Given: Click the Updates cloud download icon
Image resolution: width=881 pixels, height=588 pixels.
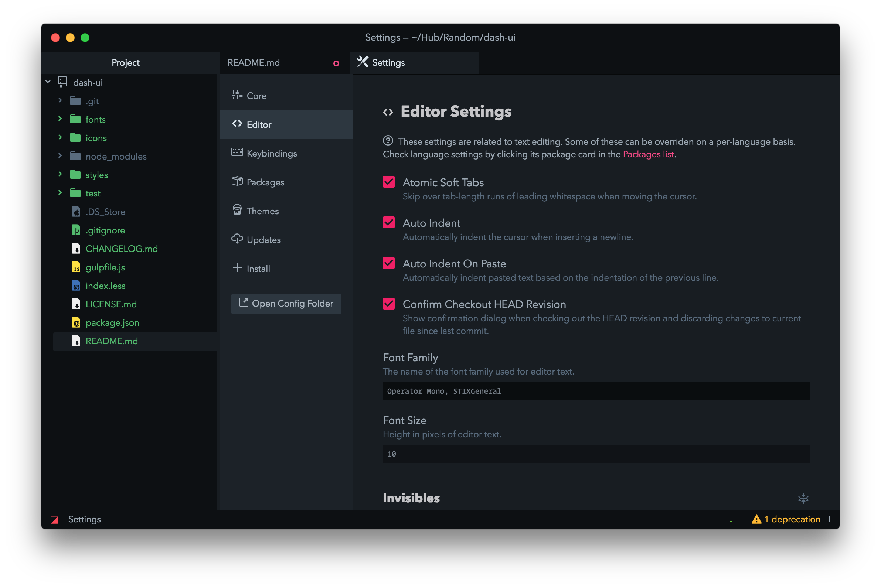Looking at the screenshot, I should (x=237, y=239).
